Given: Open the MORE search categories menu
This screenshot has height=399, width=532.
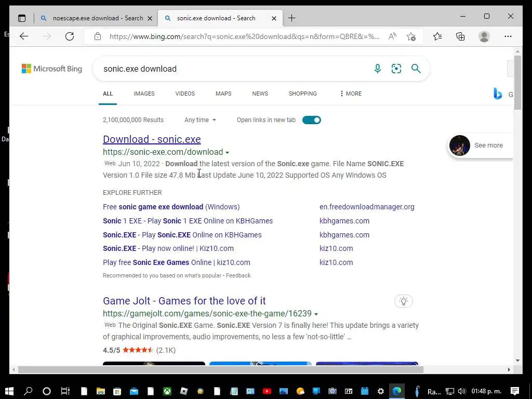Looking at the screenshot, I should [351, 94].
